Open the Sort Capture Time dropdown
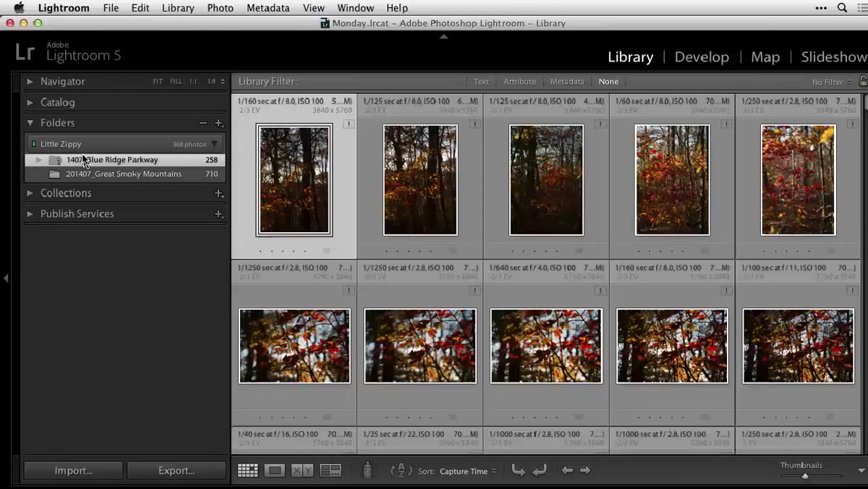Viewport: 868px width, 489px height. point(468,471)
